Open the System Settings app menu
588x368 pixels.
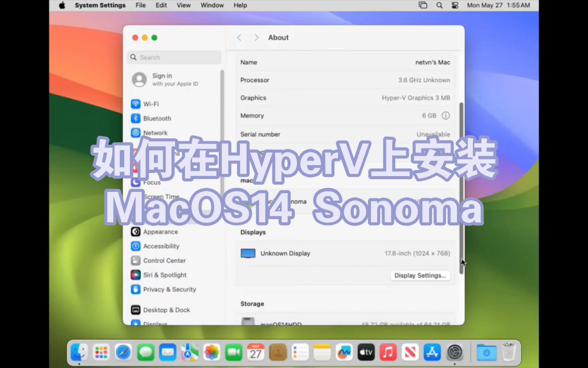(100, 5)
